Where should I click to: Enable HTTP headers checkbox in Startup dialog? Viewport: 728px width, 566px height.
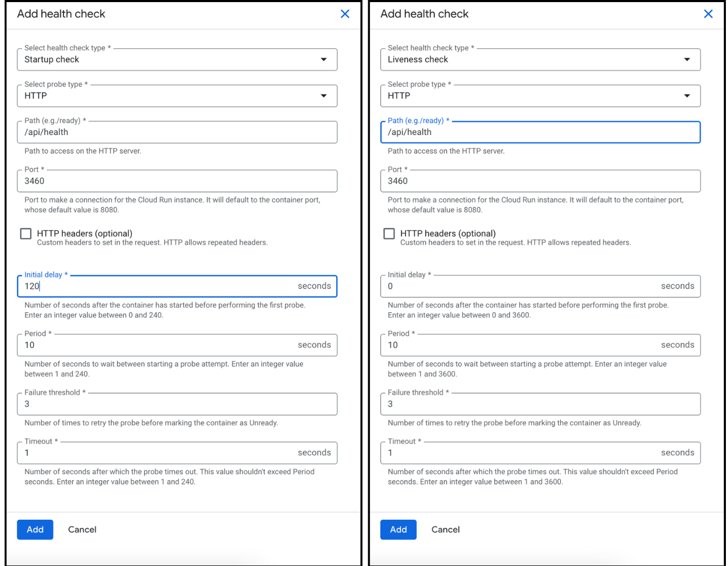point(26,233)
